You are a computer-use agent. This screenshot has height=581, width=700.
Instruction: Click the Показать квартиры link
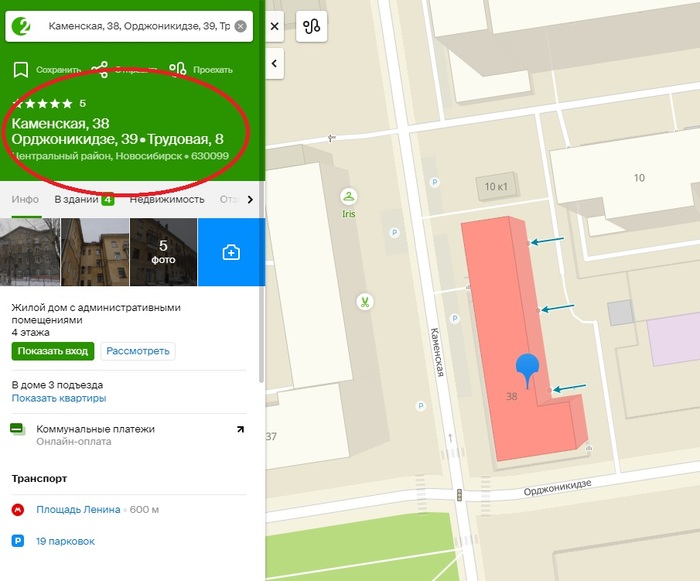[x=58, y=398]
